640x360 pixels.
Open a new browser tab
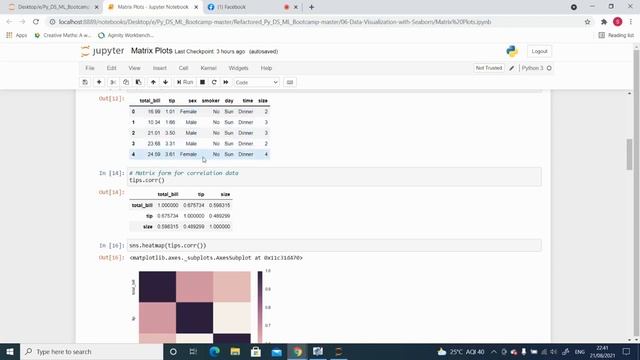point(311,7)
